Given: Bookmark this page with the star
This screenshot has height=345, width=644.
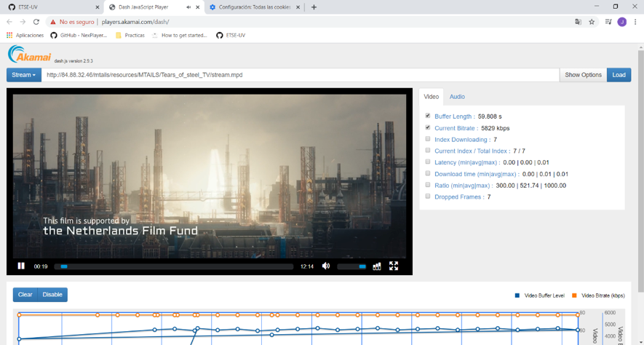Looking at the screenshot, I should click(592, 22).
